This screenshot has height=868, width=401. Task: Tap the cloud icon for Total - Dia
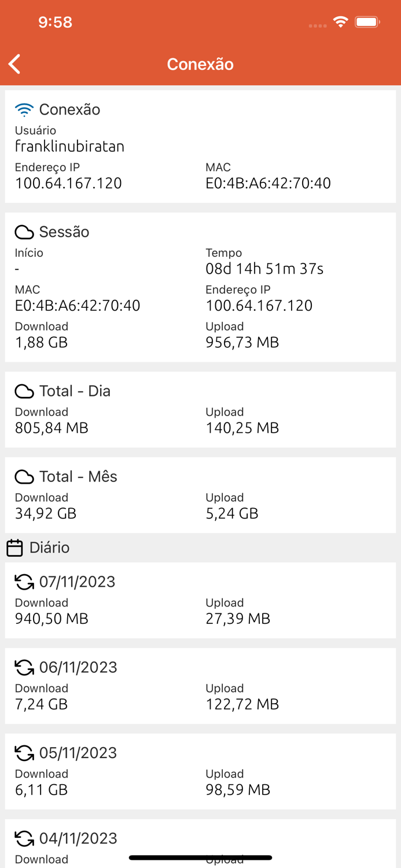point(24,391)
